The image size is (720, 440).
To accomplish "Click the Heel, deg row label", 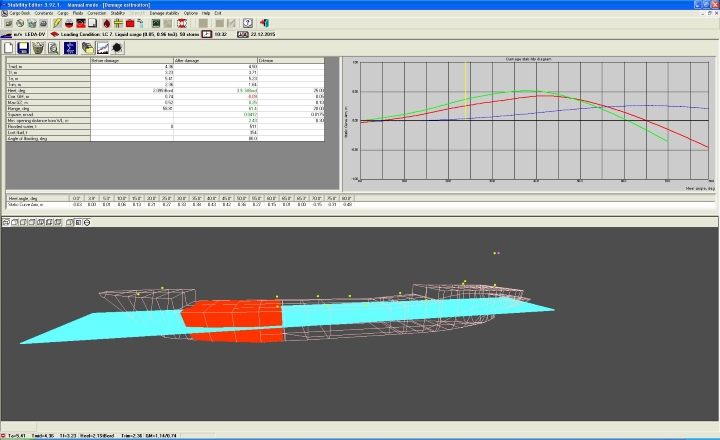I will point(48,90).
